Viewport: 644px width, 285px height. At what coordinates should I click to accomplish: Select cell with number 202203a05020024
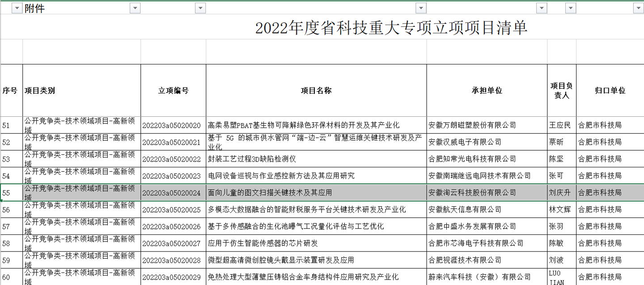pos(172,193)
